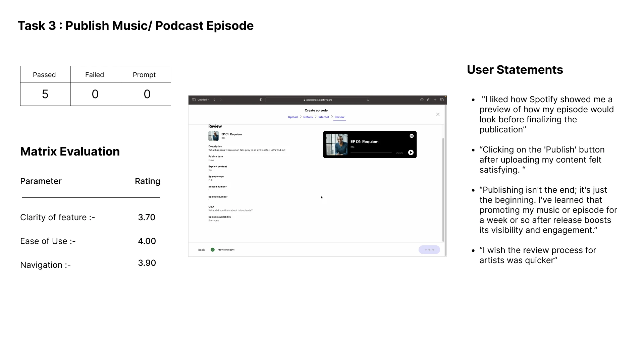This screenshot has width=644, height=362.
Task: Click the Spotify logo in preview card
Action: 412,136
